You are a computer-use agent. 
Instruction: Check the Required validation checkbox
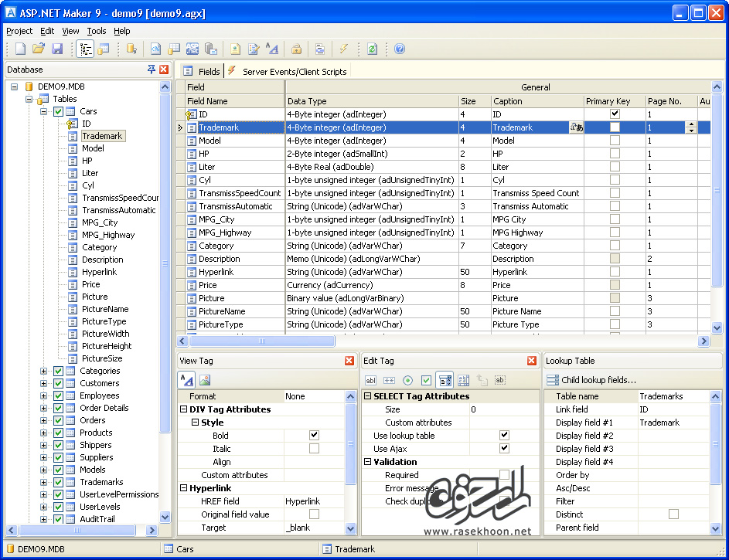point(505,474)
